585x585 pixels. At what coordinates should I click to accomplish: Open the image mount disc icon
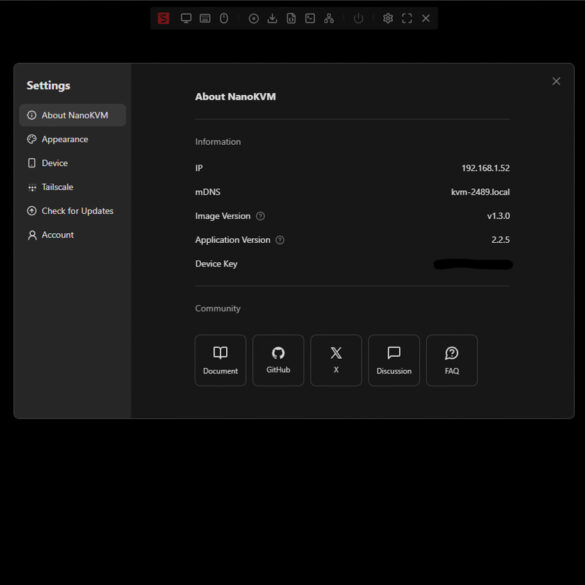pyautogui.click(x=254, y=19)
